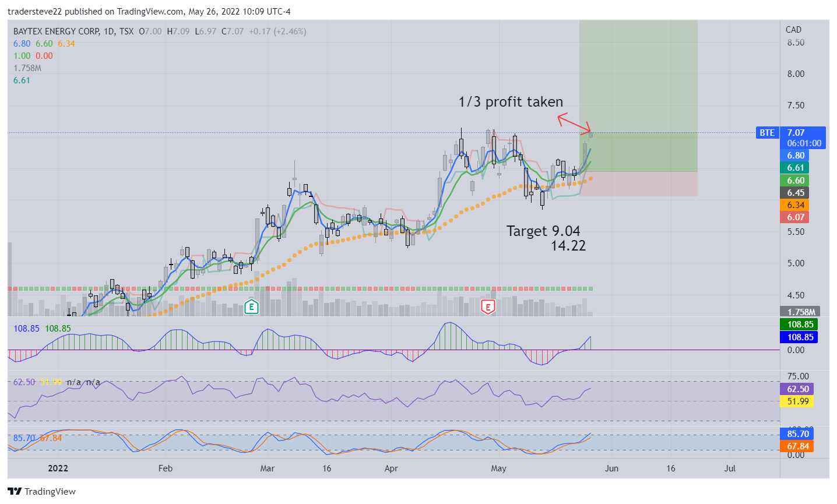Click the 1.758M volume legend value
The width and height of the screenshot is (837, 504).
point(27,68)
